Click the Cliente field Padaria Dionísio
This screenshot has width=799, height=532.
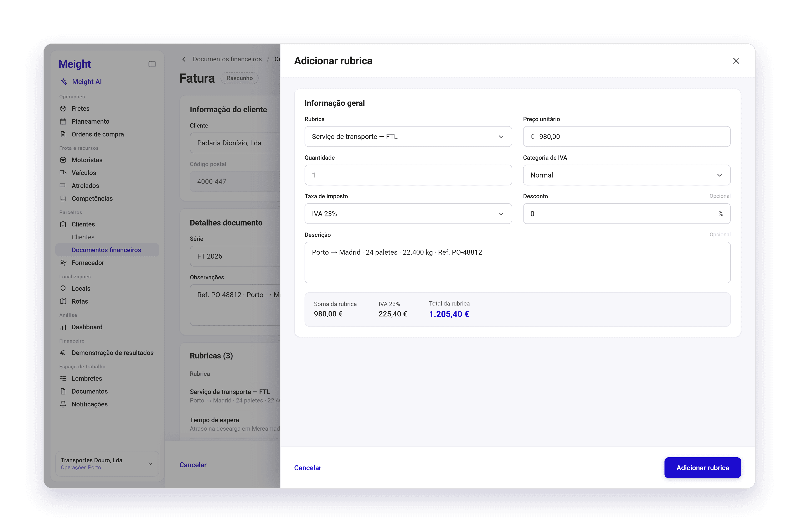235,143
